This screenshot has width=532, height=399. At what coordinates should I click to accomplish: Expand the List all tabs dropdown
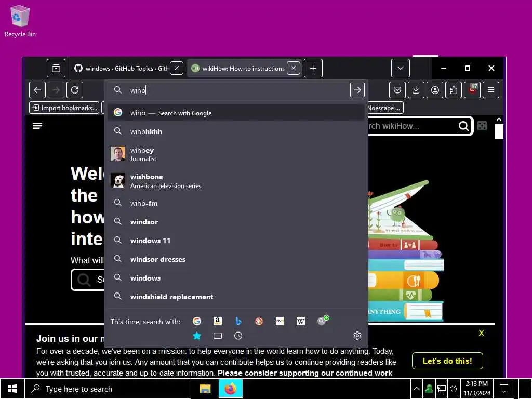point(401,68)
